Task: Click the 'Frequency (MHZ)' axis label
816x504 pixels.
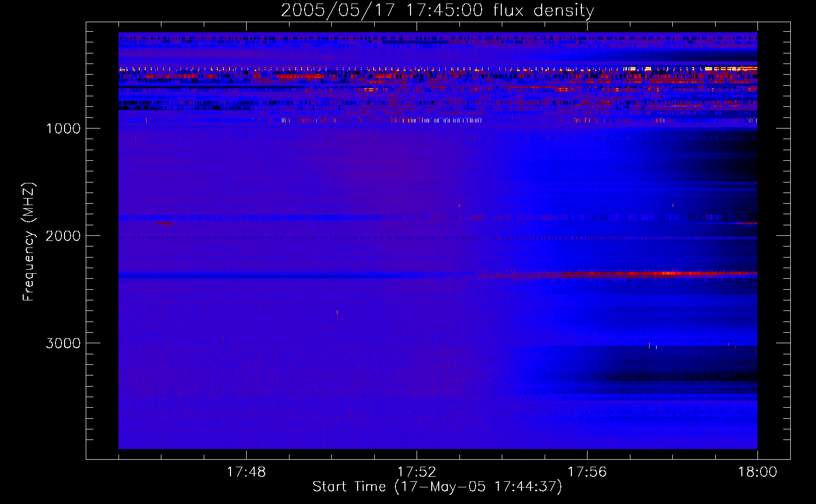Action: (x=29, y=242)
